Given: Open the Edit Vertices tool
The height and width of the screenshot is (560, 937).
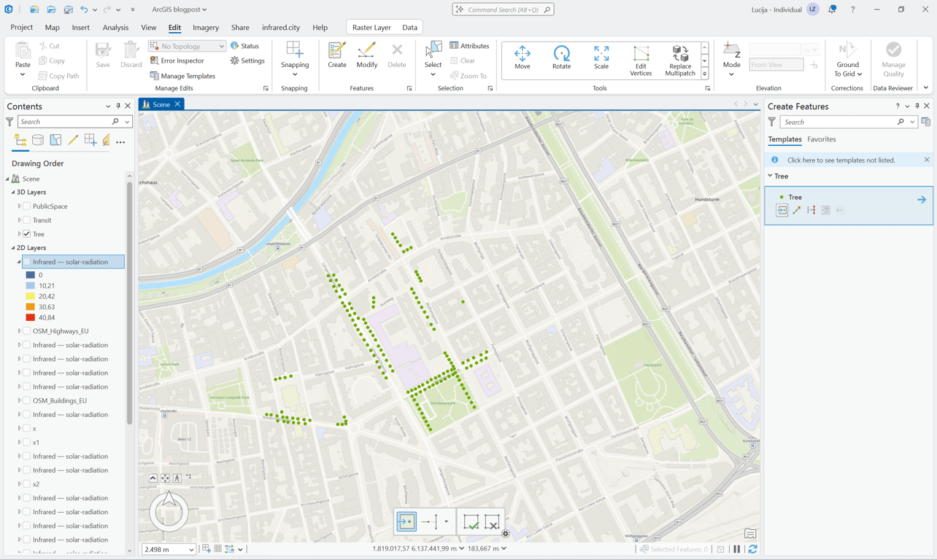Looking at the screenshot, I should [x=641, y=61].
